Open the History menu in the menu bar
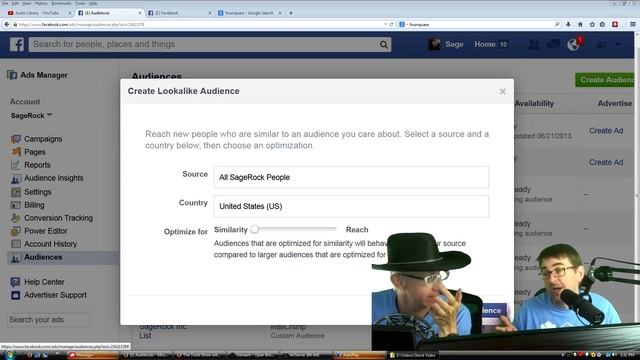 (x=41, y=3)
